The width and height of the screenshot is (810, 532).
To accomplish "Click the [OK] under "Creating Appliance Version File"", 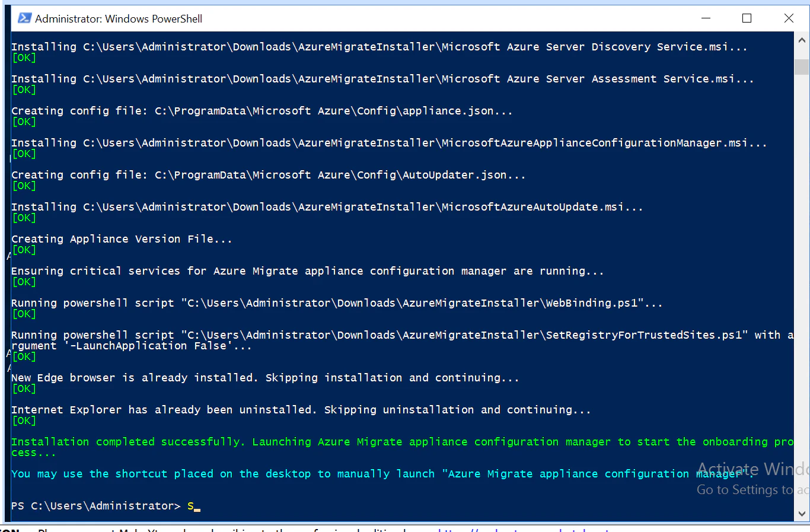I will [24, 250].
